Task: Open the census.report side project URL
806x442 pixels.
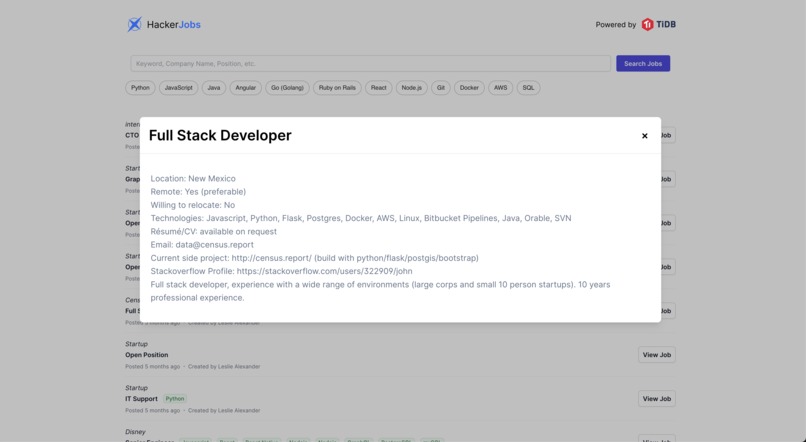Action: (x=271, y=258)
